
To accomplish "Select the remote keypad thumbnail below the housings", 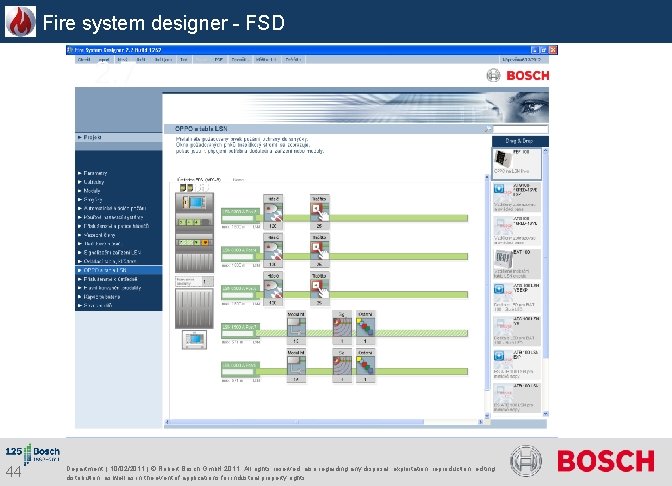I will [x=194, y=339].
